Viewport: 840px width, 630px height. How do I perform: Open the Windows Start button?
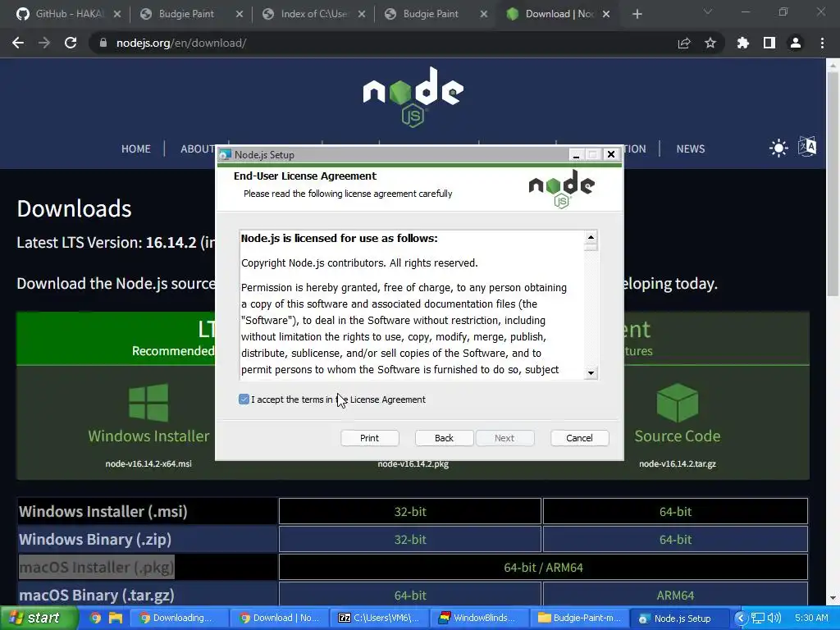tap(39, 618)
